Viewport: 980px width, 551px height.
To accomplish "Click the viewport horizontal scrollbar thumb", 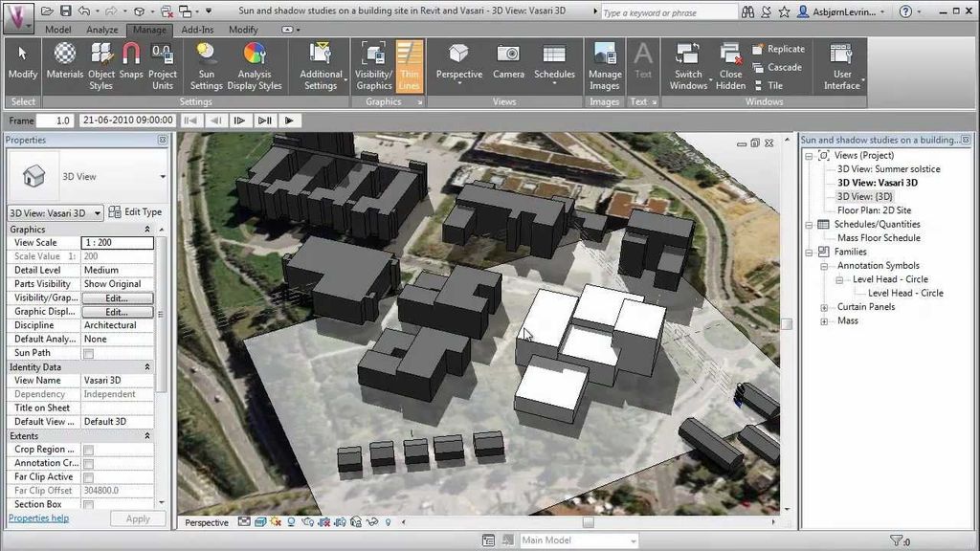I will pos(589,521).
